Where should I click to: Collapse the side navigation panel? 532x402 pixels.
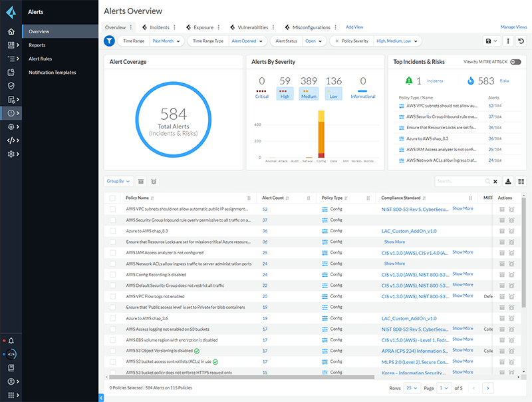point(101,397)
